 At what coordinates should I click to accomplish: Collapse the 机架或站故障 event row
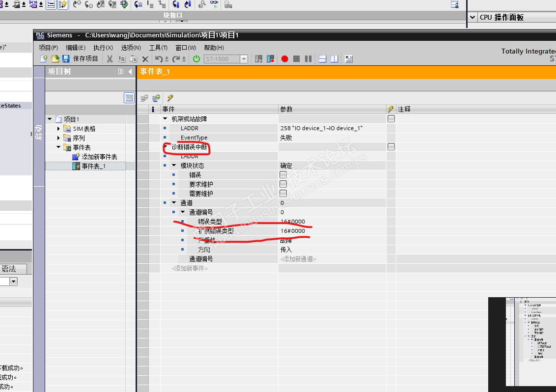pyautogui.click(x=165, y=118)
